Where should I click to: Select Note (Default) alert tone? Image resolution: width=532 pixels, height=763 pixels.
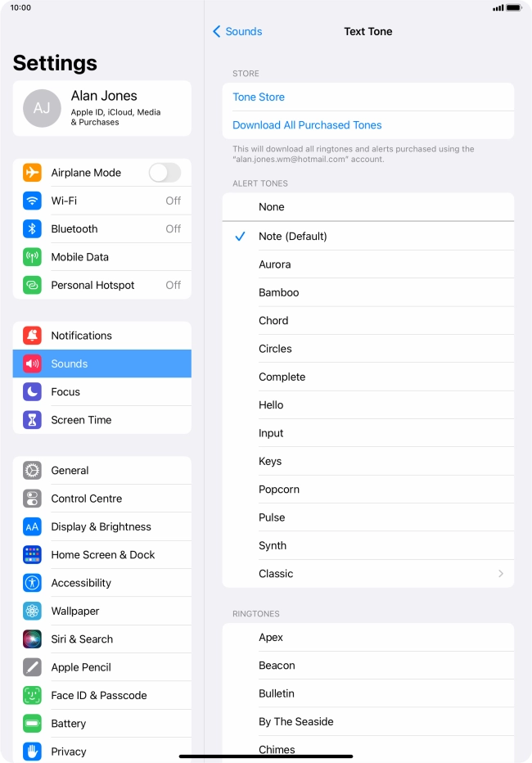(x=368, y=236)
